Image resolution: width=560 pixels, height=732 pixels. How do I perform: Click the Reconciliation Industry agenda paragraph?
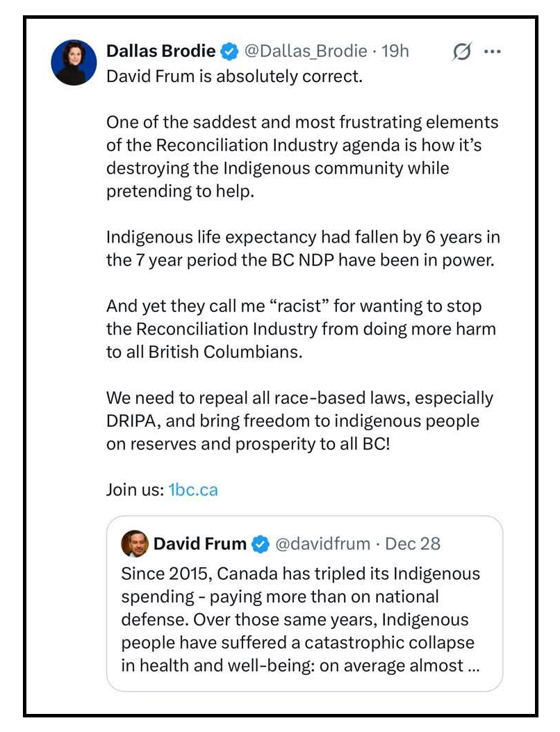tap(302, 156)
